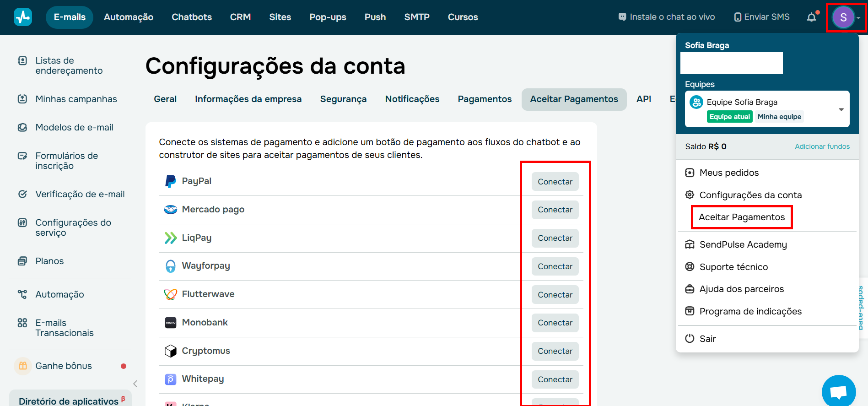Open the Pop-ups top menu
The width and height of the screenshot is (868, 406).
[x=328, y=17]
